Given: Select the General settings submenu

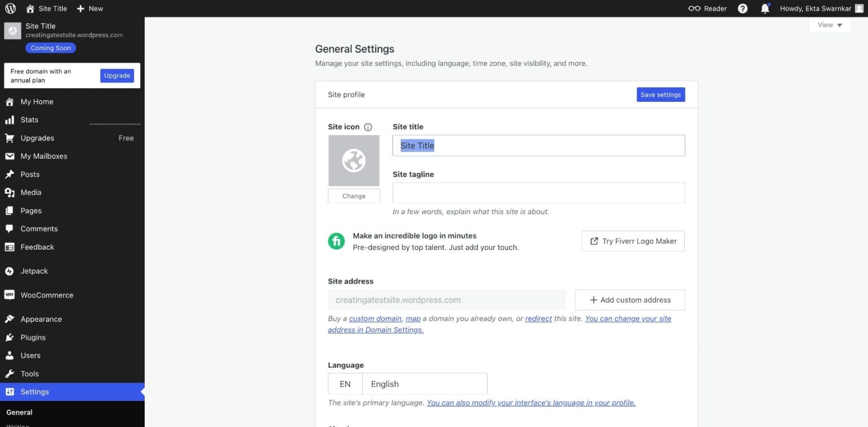Looking at the screenshot, I should 19,412.
